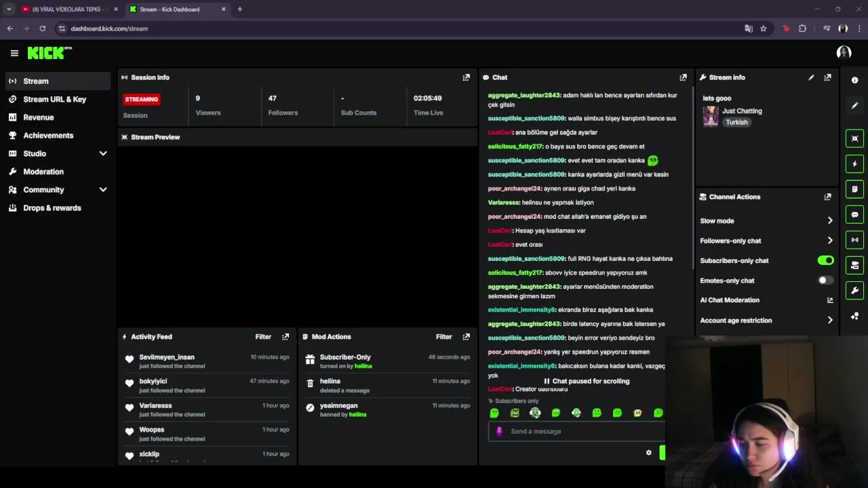The width and height of the screenshot is (868, 488).
Task: Click Sevilmeyen_insan in Activity Feed
Action: [167, 357]
